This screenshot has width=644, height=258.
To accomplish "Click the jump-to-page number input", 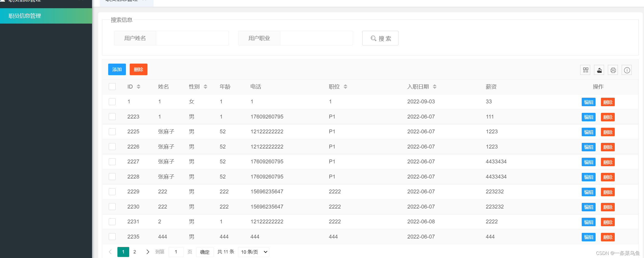I will [x=176, y=252].
